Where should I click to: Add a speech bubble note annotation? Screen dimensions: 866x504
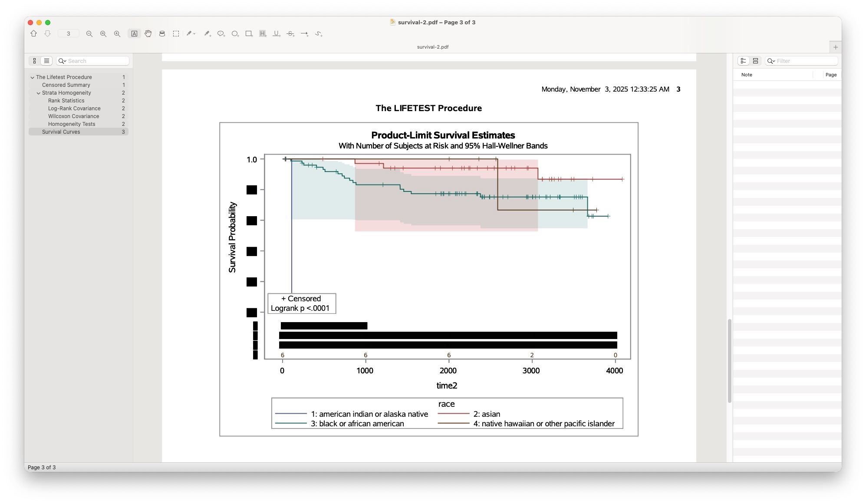[x=221, y=33]
